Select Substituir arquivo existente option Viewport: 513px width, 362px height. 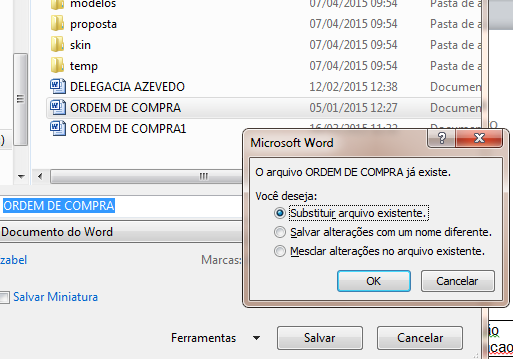coord(279,213)
